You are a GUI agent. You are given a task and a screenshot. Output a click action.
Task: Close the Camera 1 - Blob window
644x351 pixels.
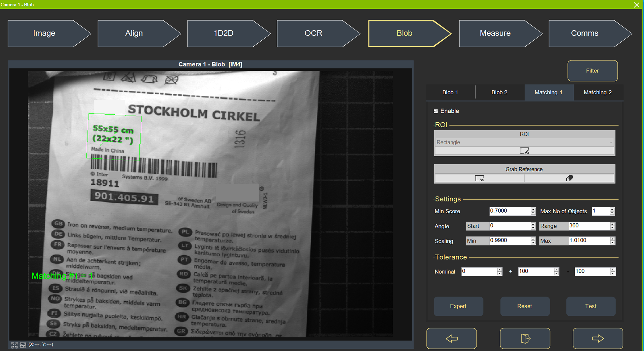coord(637,5)
